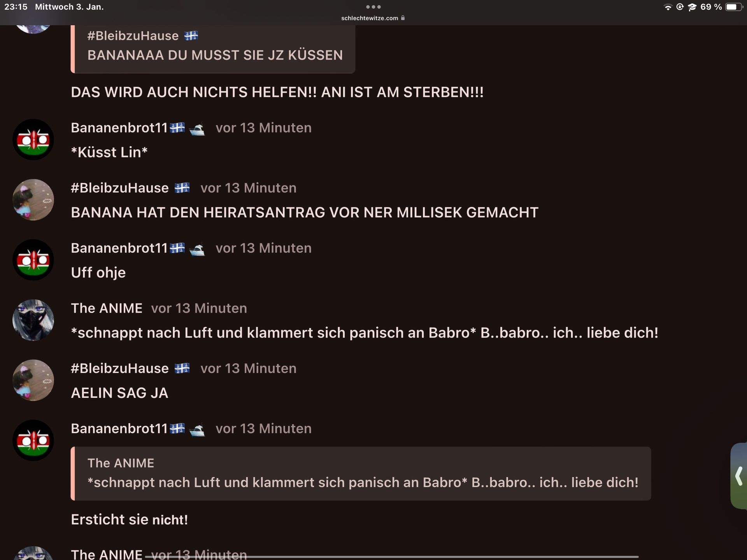Tap the 'vor 13 Minuten' timestamp beside The ANIME
The height and width of the screenshot is (560, 747).
click(199, 308)
